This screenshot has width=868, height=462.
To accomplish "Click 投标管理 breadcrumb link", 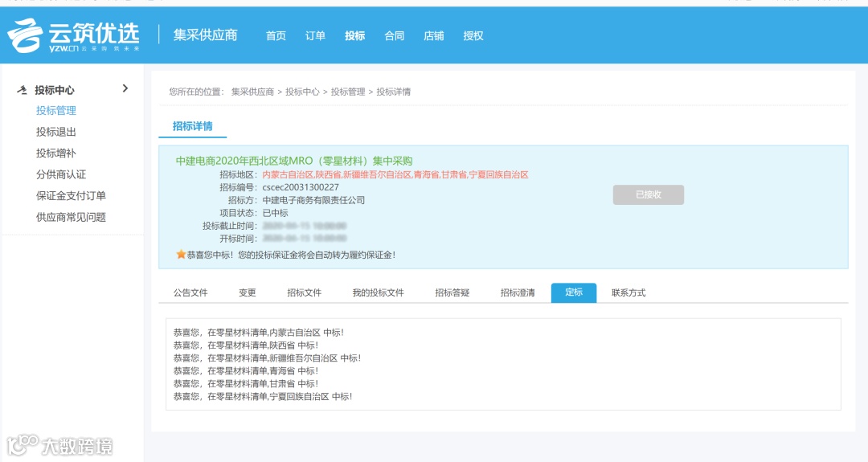I will [x=348, y=92].
